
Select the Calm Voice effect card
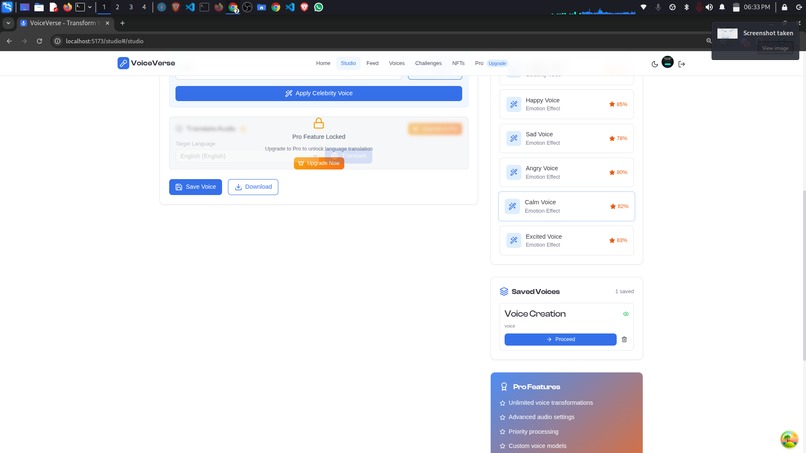point(566,206)
